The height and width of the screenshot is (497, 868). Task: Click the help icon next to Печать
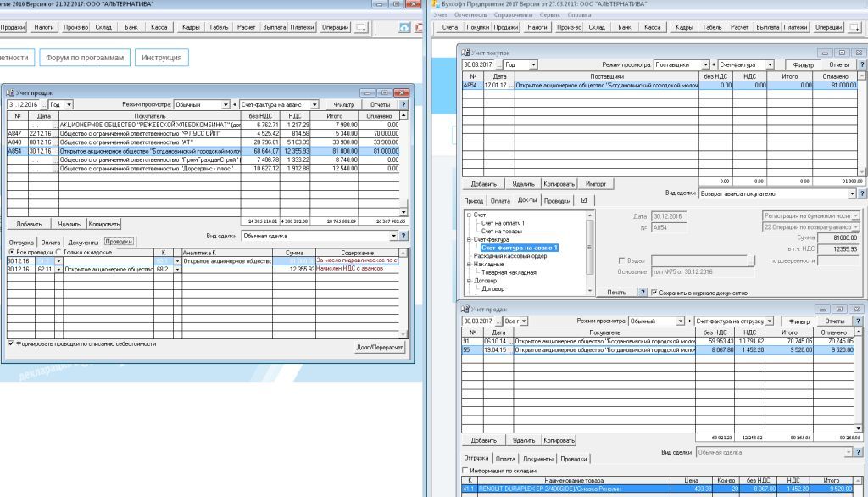click(642, 292)
